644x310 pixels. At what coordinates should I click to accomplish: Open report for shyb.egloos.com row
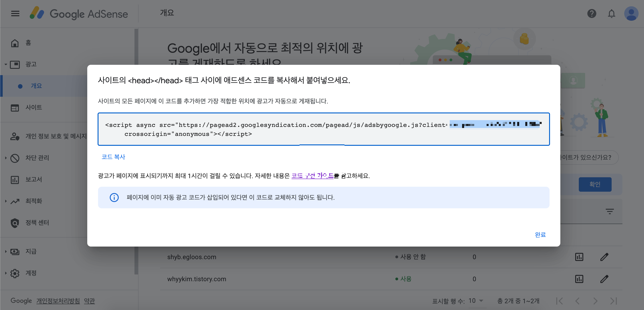(579, 257)
